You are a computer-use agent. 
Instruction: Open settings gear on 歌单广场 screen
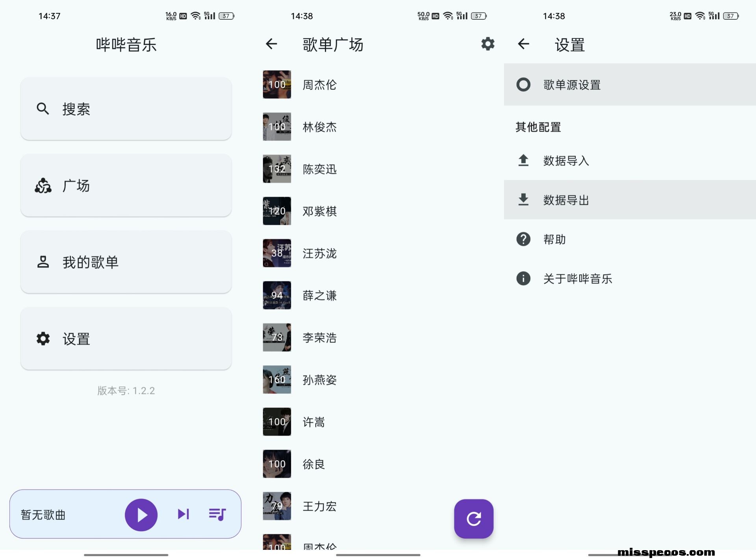click(x=488, y=44)
